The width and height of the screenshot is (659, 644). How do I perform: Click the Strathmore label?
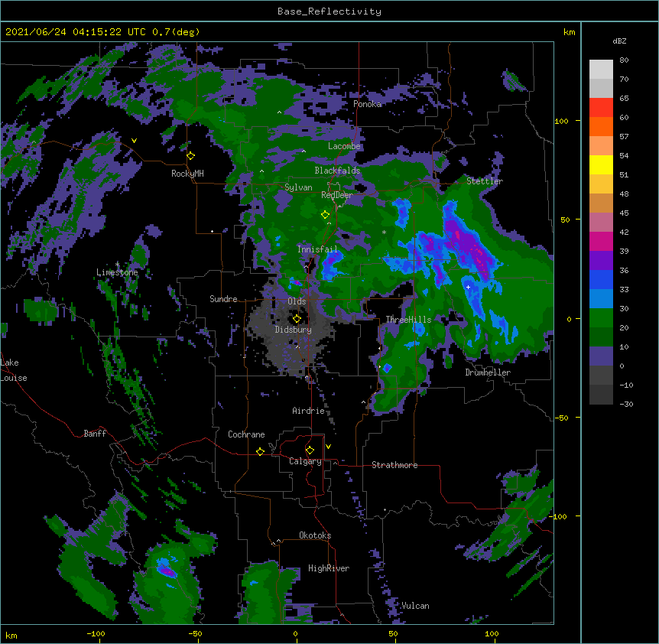pos(394,465)
